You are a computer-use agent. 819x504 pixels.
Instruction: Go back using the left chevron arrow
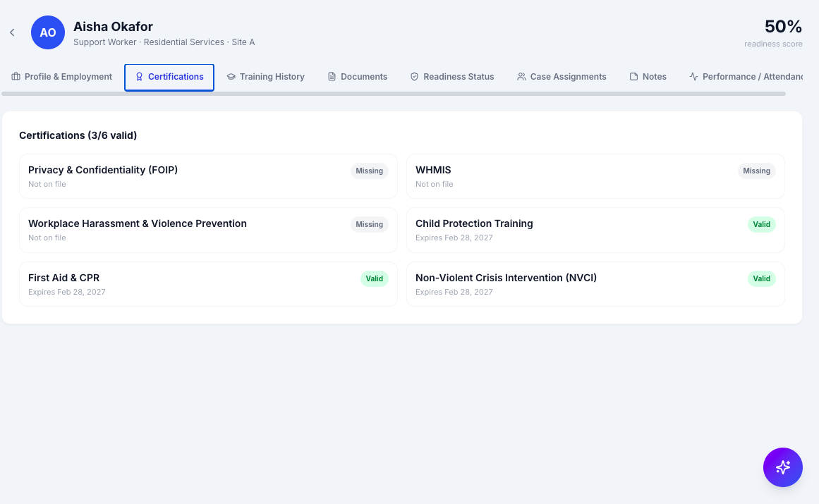point(12,32)
